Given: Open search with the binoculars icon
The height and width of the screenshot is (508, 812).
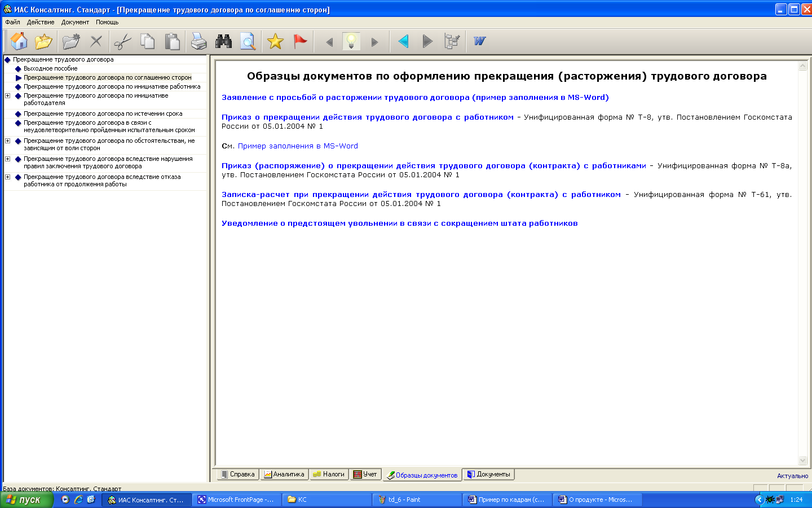Looking at the screenshot, I should click(223, 41).
